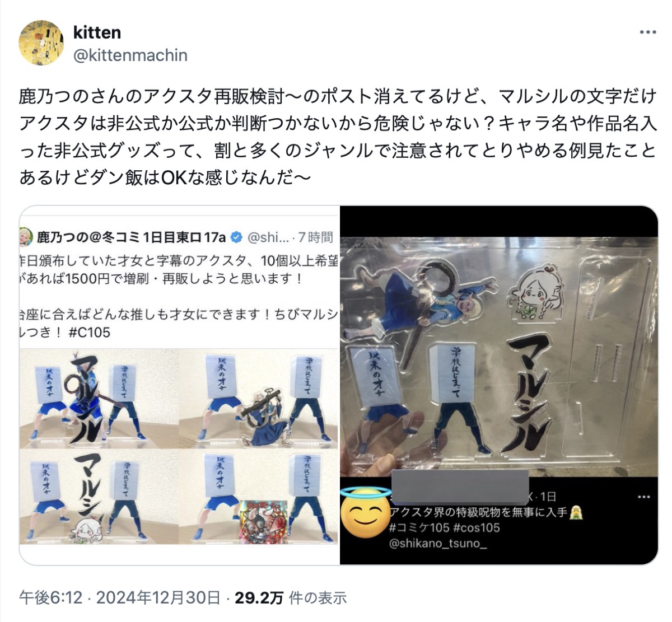Click the blue verified badge on 鹿乃つの

pos(236,237)
